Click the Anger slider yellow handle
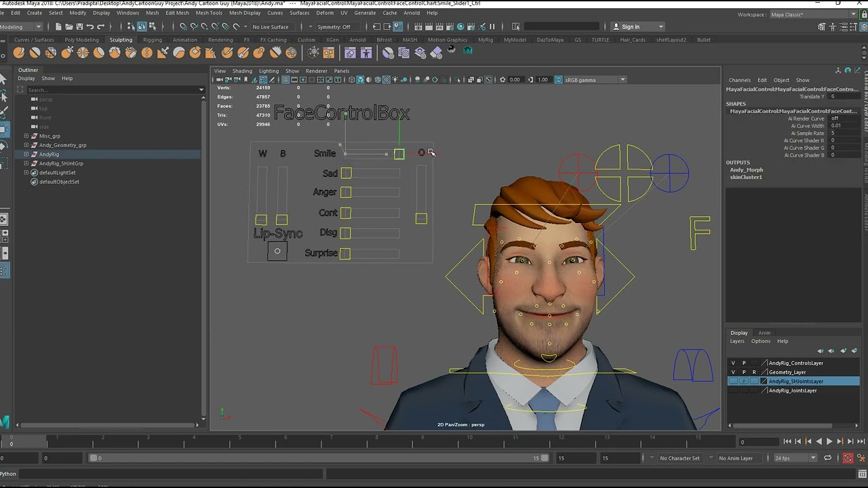 pyautogui.click(x=346, y=192)
